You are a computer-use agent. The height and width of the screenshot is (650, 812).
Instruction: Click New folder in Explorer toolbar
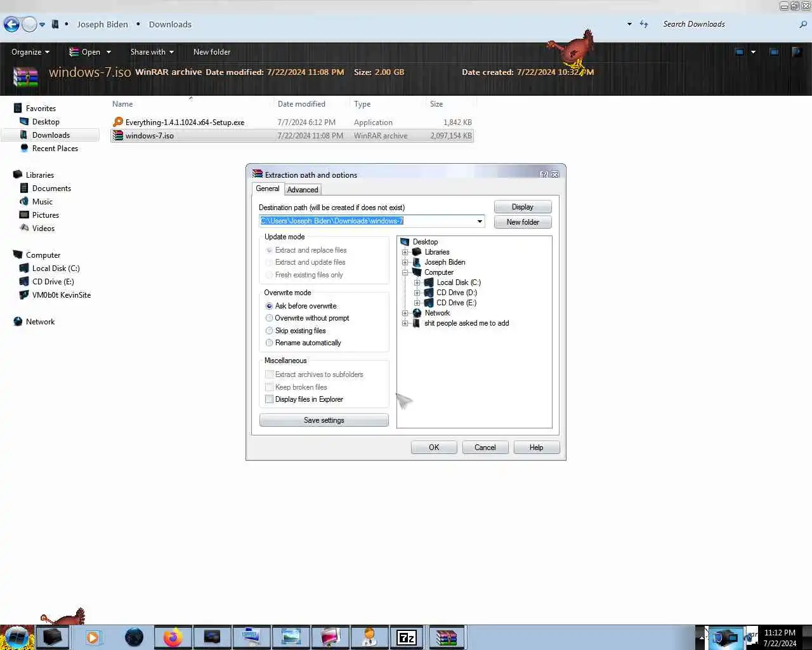[x=212, y=52]
